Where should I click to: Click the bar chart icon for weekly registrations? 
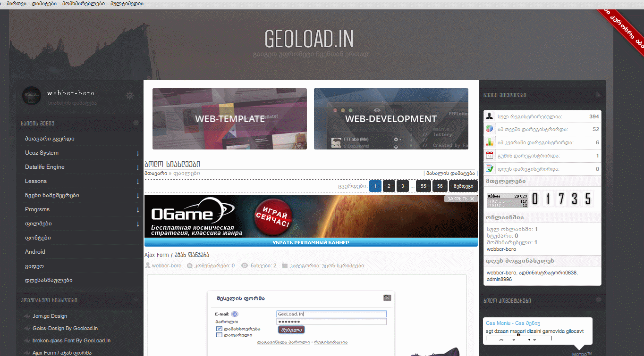(490, 142)
